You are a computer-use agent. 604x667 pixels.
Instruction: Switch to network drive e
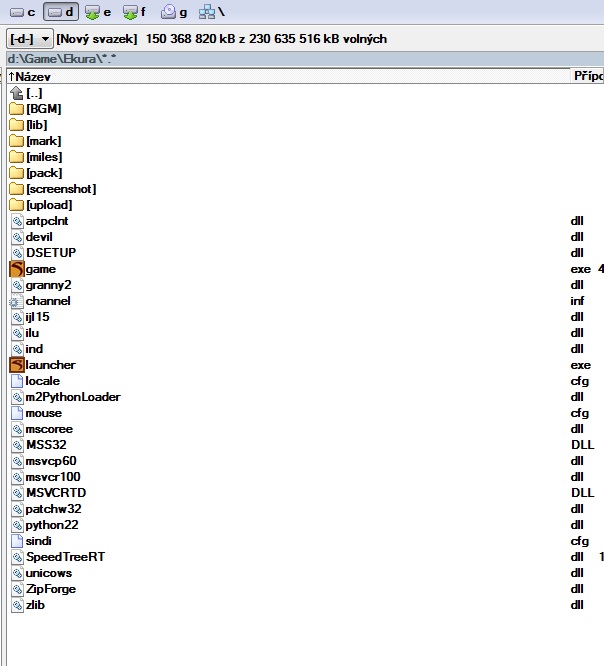coord(98,12)
